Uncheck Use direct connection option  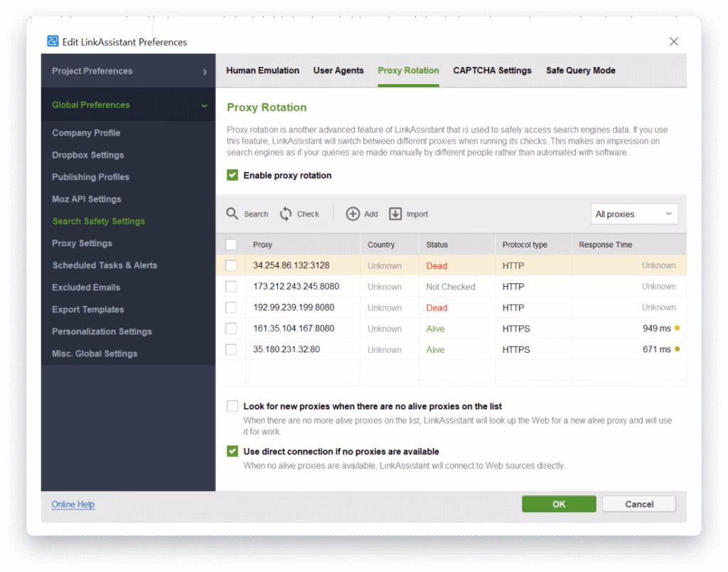(x=232, y=451)
